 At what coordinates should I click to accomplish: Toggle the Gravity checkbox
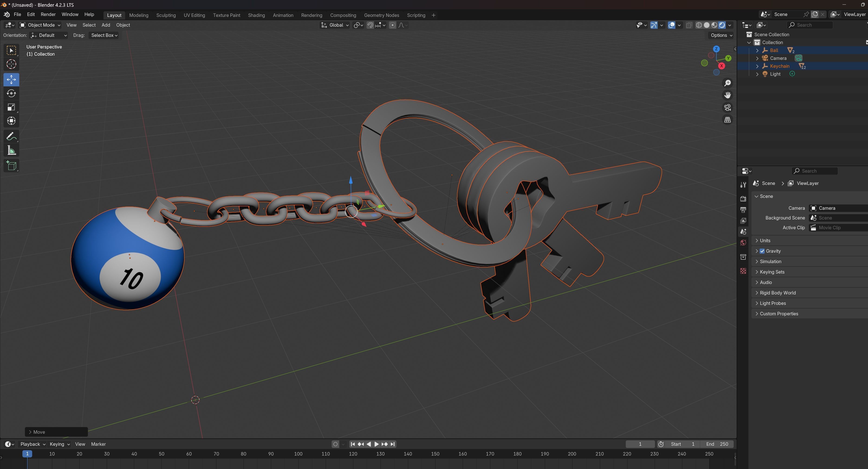coord(762,251)
